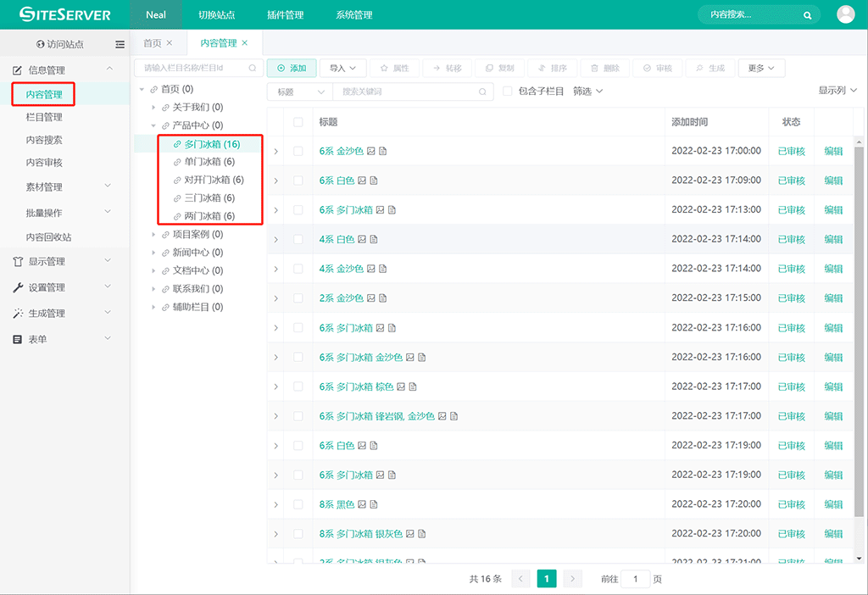Viewport: 868px width, 595px height.
Task: Expand the 新闻中心 tree node
Action: [x=153, y=253]
